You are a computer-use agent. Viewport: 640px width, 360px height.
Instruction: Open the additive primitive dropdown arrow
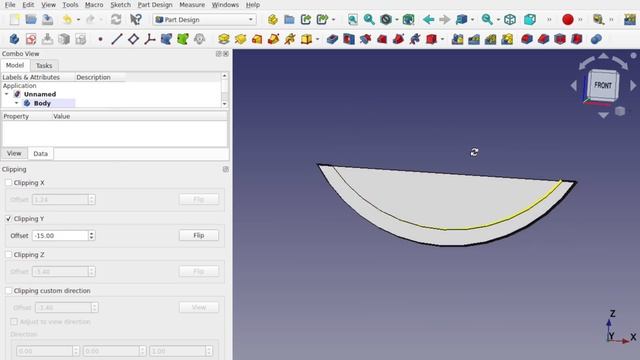[x=318, y=39]
